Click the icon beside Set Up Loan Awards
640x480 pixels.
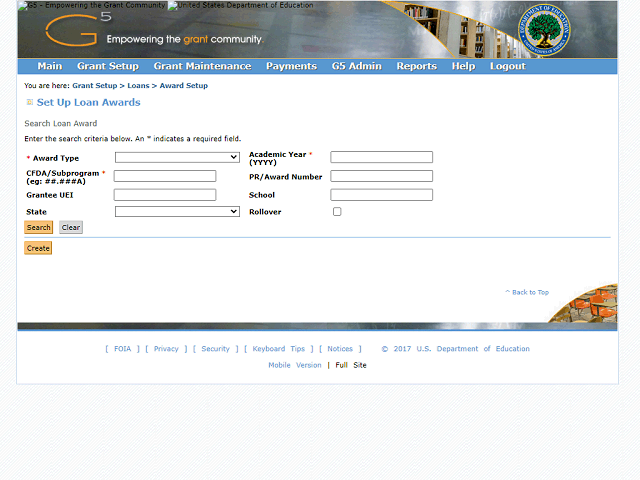[x=29, y=102]
